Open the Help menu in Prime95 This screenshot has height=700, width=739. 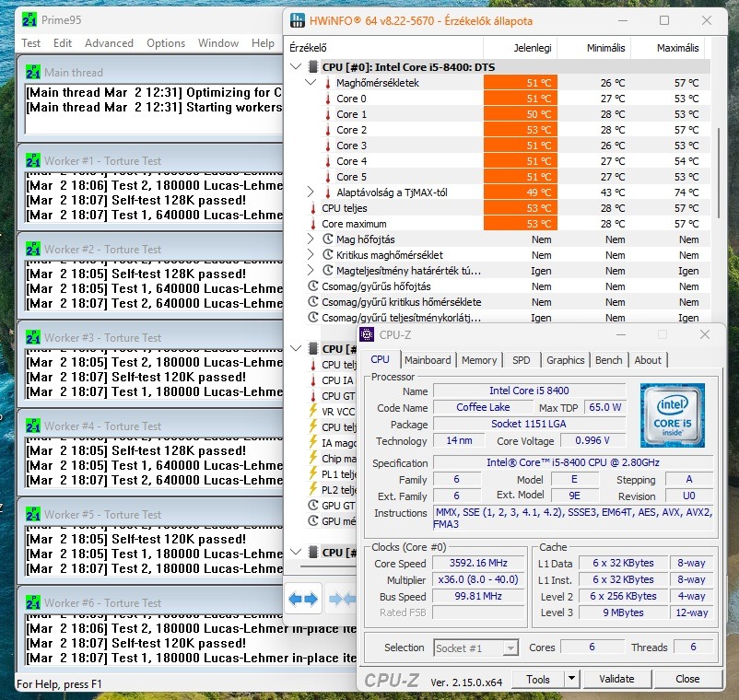pyautogui.click(x=263, y=43)
